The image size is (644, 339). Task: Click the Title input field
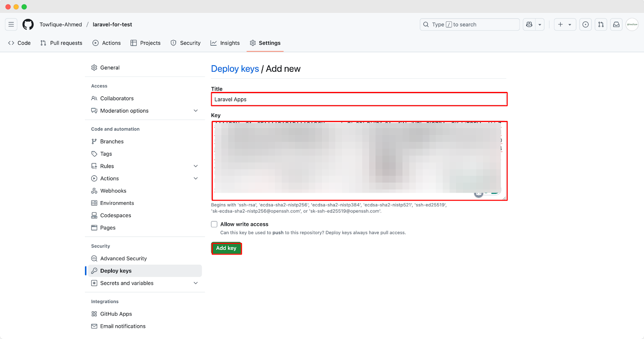click(x=359, y=99)
